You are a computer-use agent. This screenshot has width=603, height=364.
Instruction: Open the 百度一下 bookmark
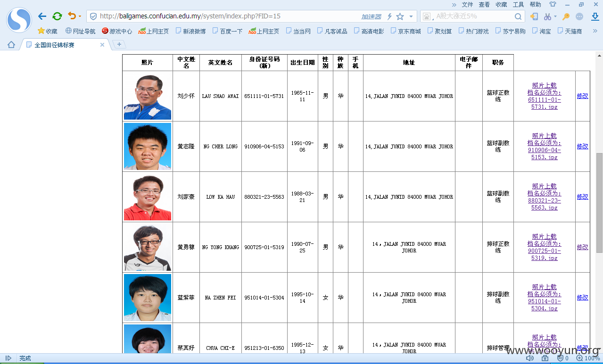pos(227,31)
